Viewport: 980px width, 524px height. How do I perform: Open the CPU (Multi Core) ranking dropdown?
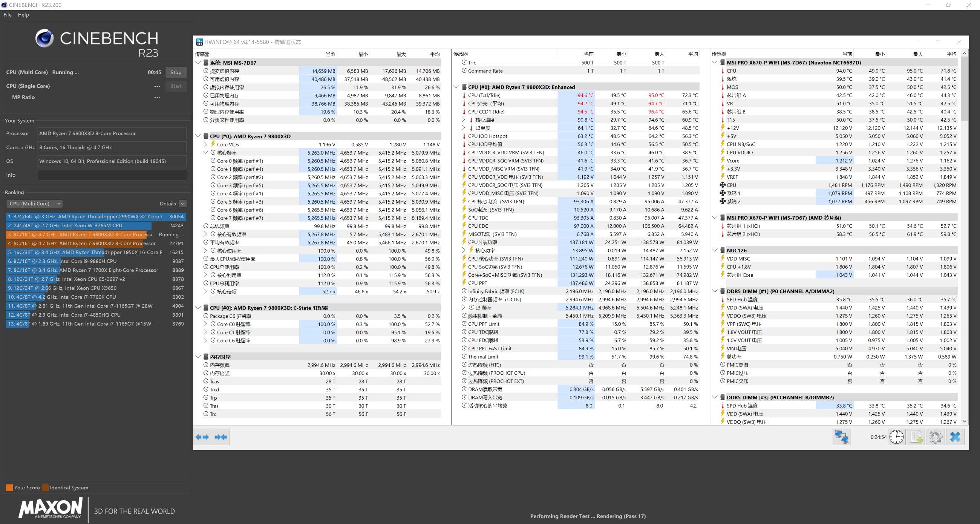tap(34, 204)
